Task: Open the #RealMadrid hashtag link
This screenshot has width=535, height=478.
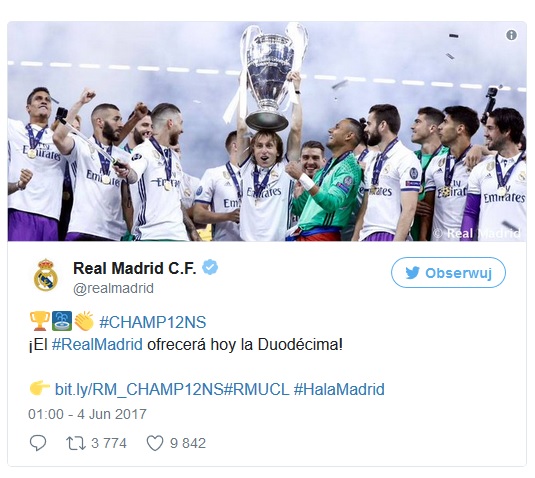Action: tap(97, 344)
